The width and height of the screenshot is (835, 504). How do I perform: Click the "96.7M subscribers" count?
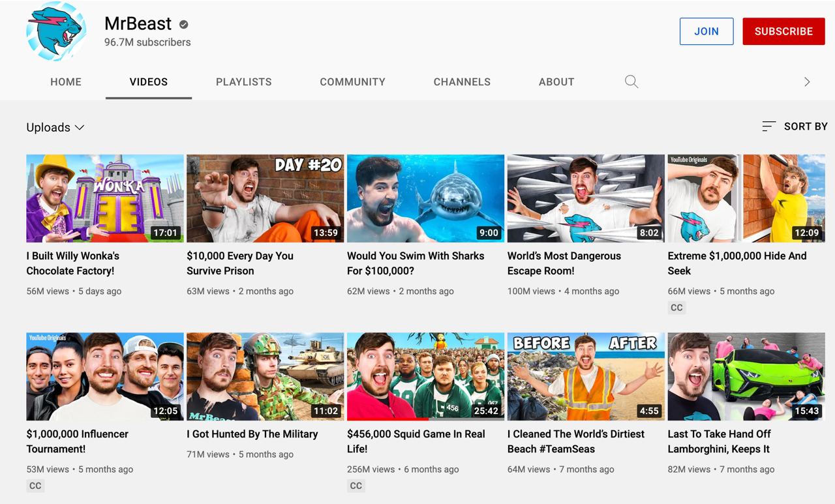[x=147, y=42]
